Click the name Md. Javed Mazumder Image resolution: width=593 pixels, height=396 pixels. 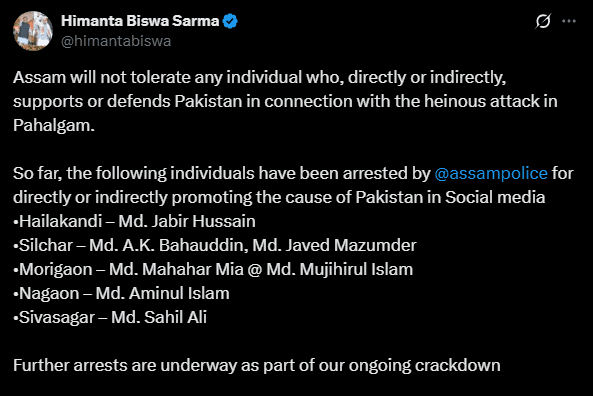[x=334, y=245]
